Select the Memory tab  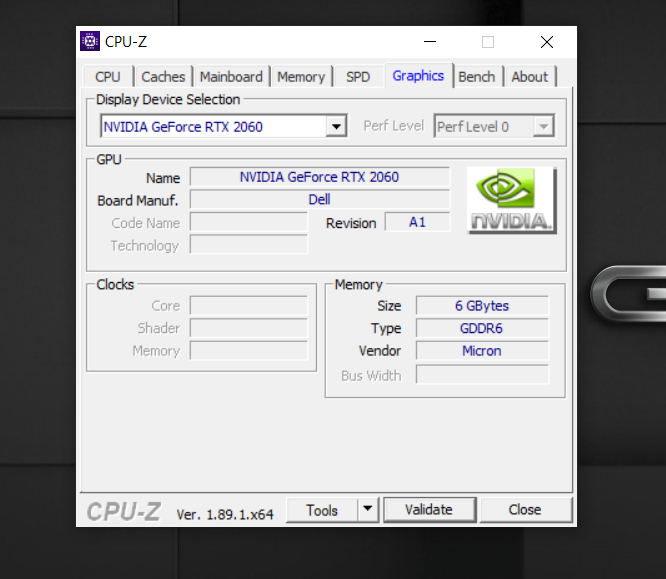click(301, 77)
